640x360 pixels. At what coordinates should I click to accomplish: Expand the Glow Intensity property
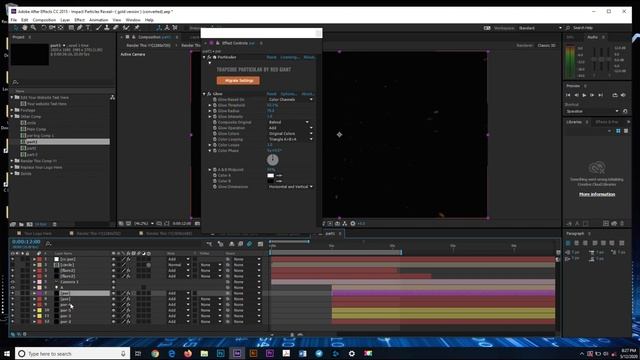pos(210,117)
